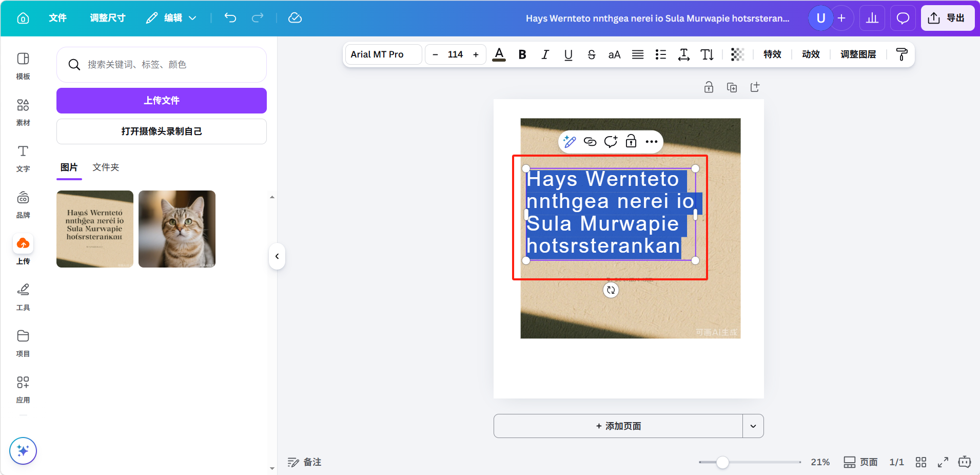This screenshot has width=980, height=475.
Task: Click the copy style paint roller icon
Action: click(x=901, y=54)
